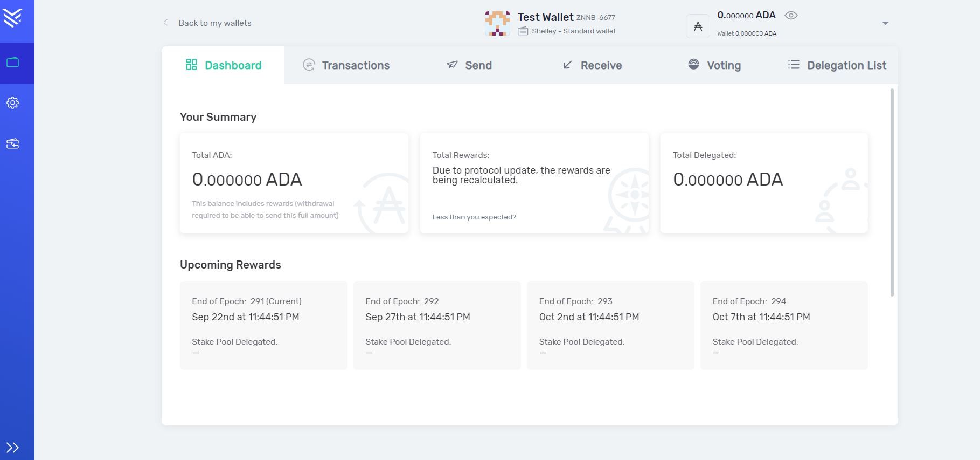Open the settings gear in sidebar
The width and height of the screenshot is (980, 460).
(12, 102)
